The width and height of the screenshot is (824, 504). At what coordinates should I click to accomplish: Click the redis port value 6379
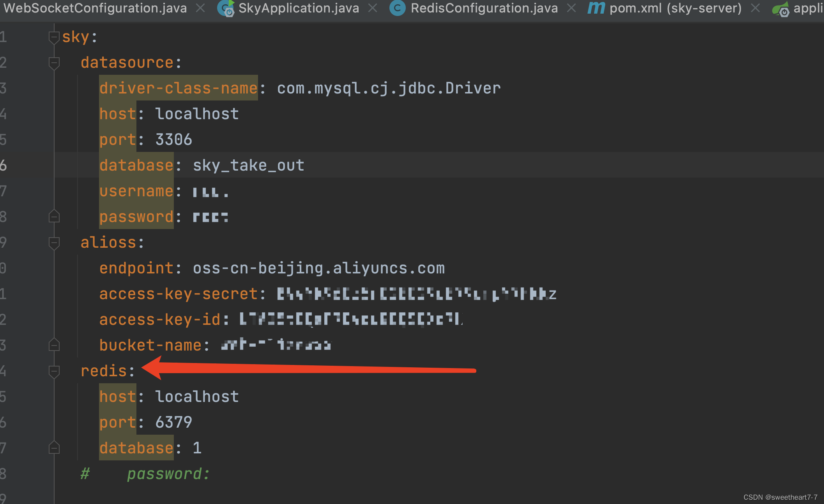(173, 422)
